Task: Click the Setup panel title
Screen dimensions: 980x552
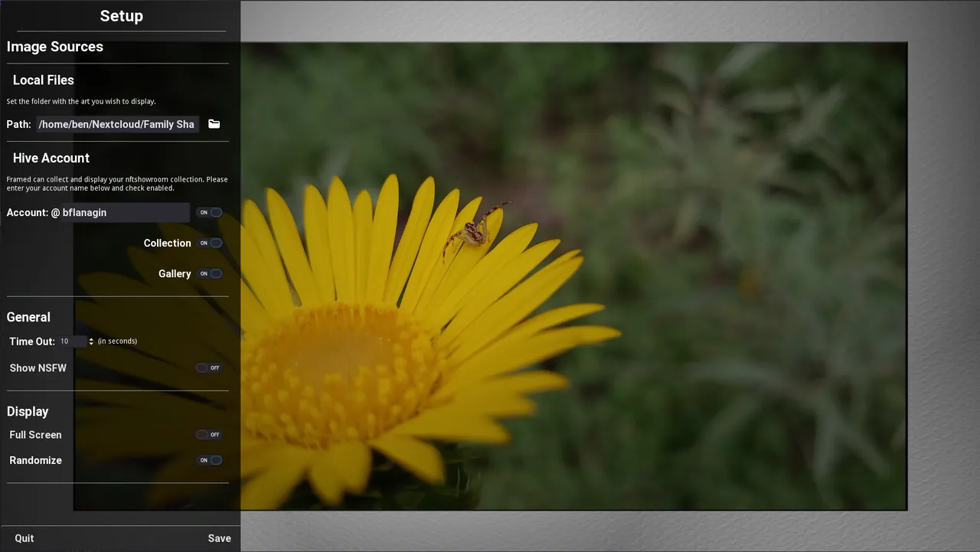Action: click(x=121, y=16)
